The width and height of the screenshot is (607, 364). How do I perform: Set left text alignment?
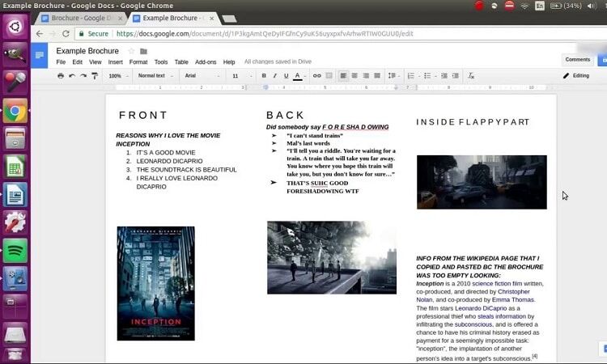pyautogui.click(x=343, y=76)
